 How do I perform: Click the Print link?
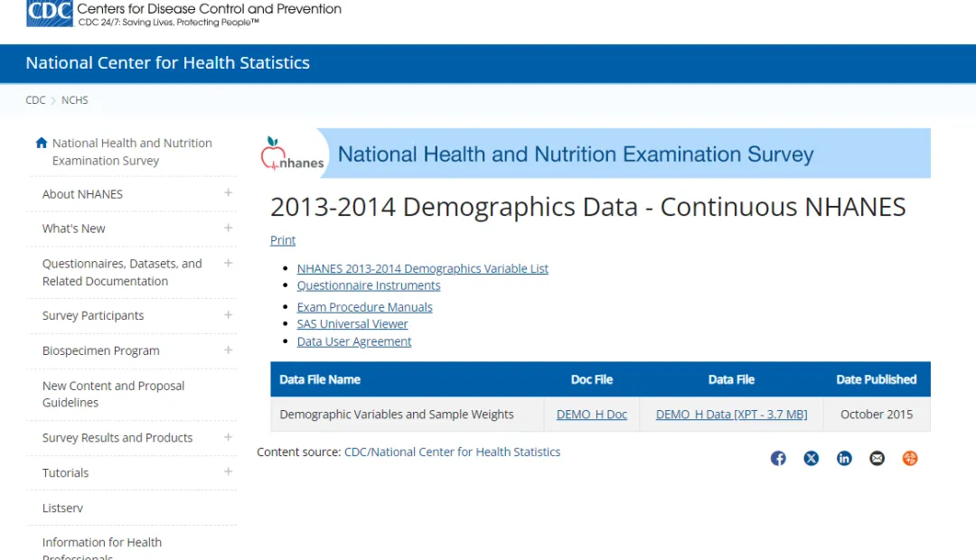(283, 240)
